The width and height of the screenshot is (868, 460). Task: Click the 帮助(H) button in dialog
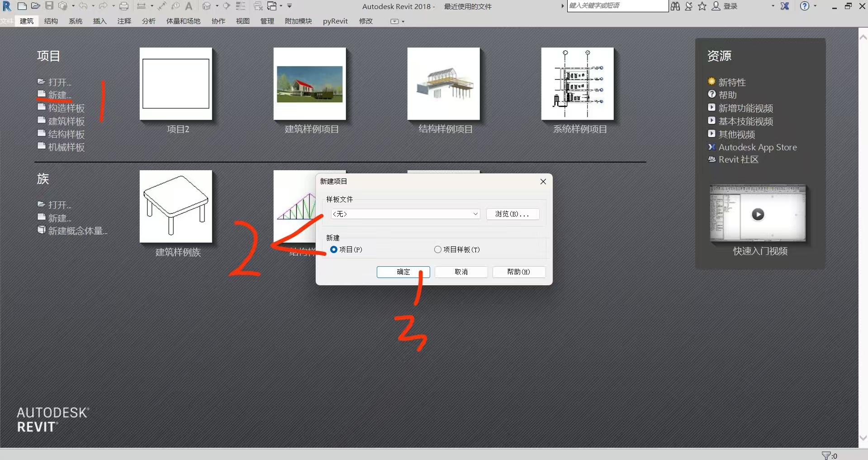[x=519, y=272]
